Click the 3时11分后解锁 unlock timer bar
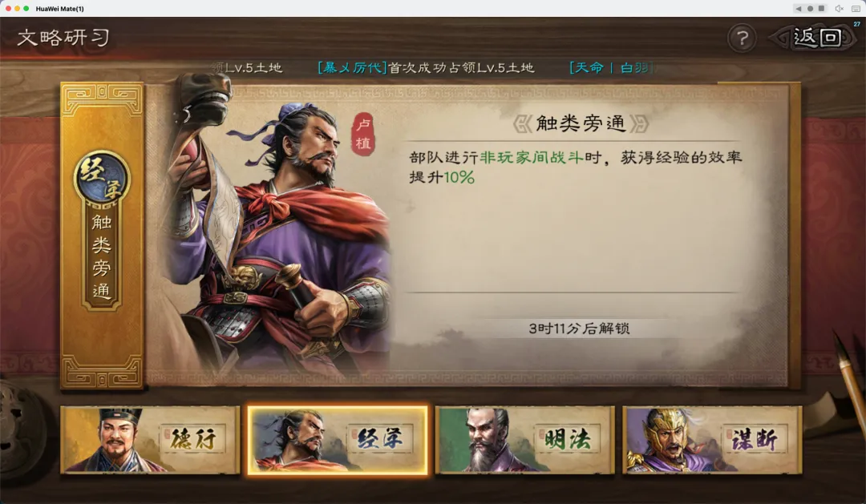 [579, 329]
